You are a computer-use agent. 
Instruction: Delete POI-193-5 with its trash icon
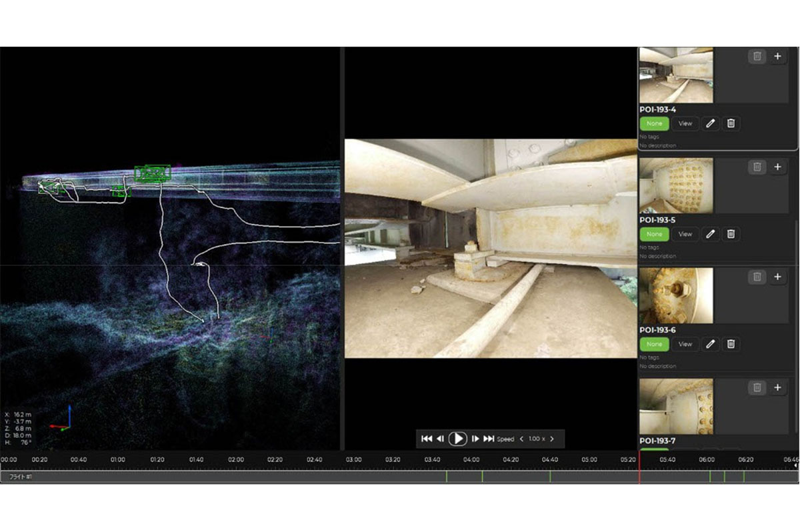[x=731, y=234]
